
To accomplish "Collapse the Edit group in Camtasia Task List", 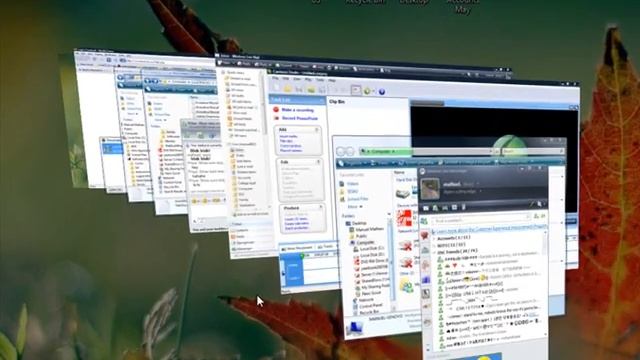I will click(318, 162).
